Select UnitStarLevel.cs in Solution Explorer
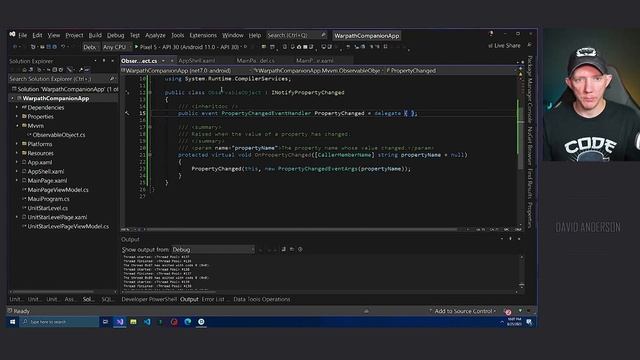 tap(47, 208)
